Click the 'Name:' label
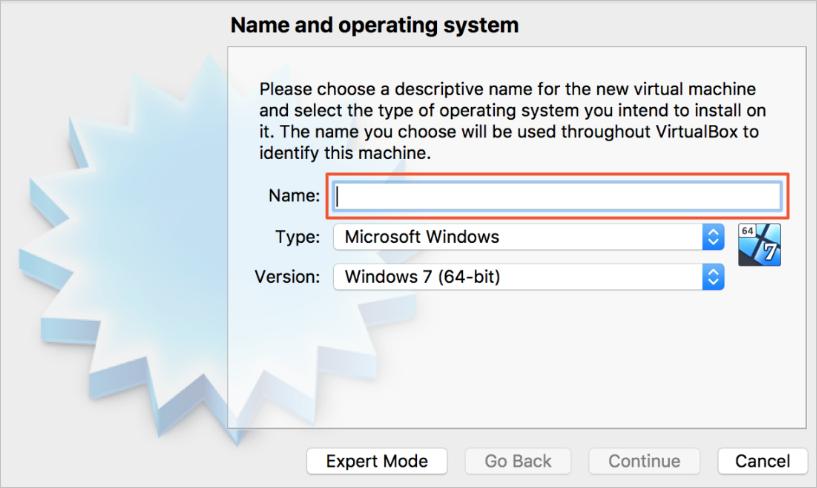Image resolution: width=817 pixels, height=488 pixels. [294, 196]
